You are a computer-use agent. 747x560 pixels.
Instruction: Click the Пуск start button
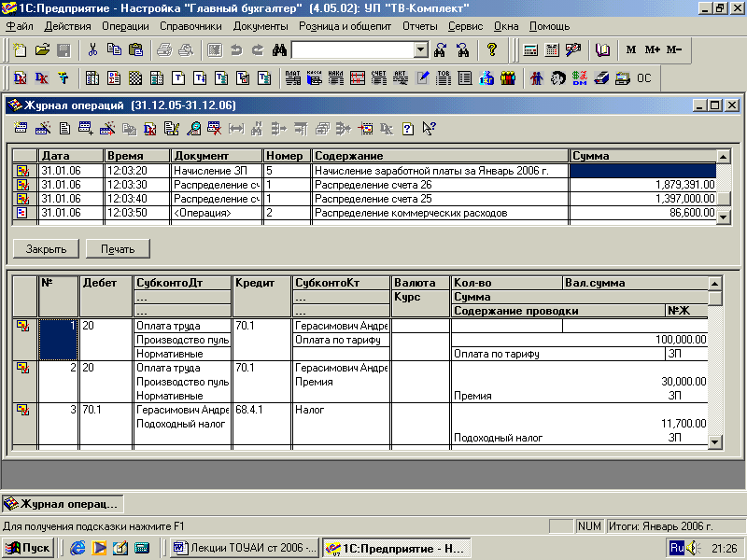pyautogui.click(x=27, y=548)
